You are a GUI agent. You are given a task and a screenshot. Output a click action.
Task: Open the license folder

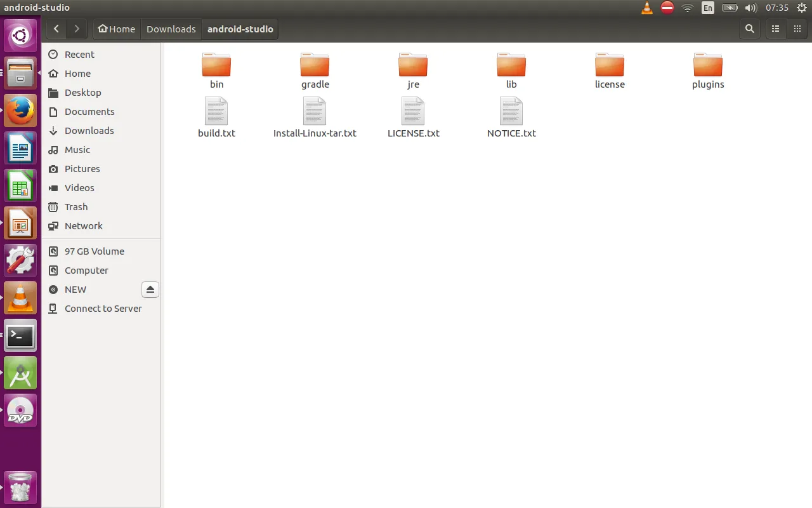point(610,65)
